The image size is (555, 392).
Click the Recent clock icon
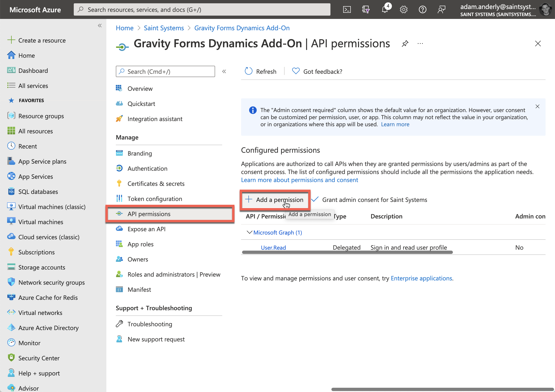point(11,146)
